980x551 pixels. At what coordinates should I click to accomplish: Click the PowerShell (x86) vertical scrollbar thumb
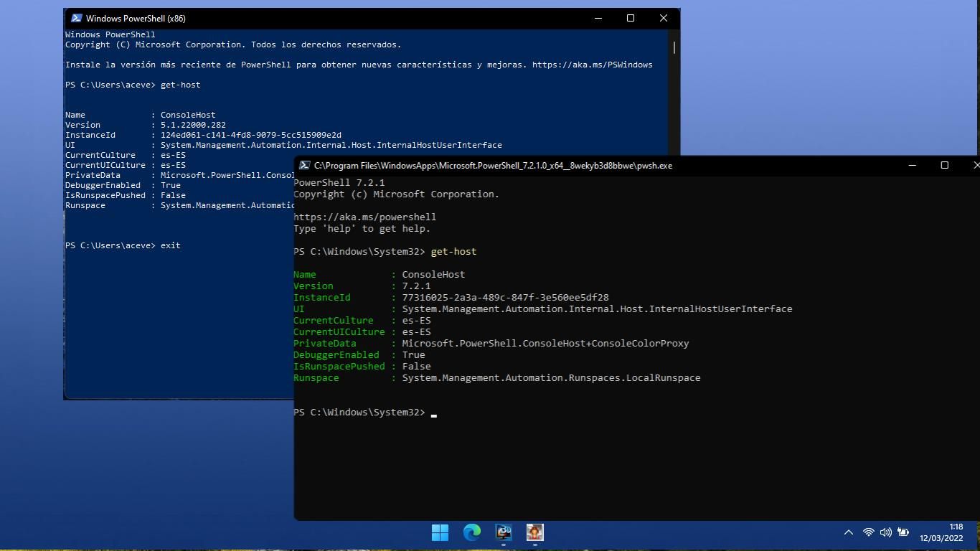(x=674, y=47)
